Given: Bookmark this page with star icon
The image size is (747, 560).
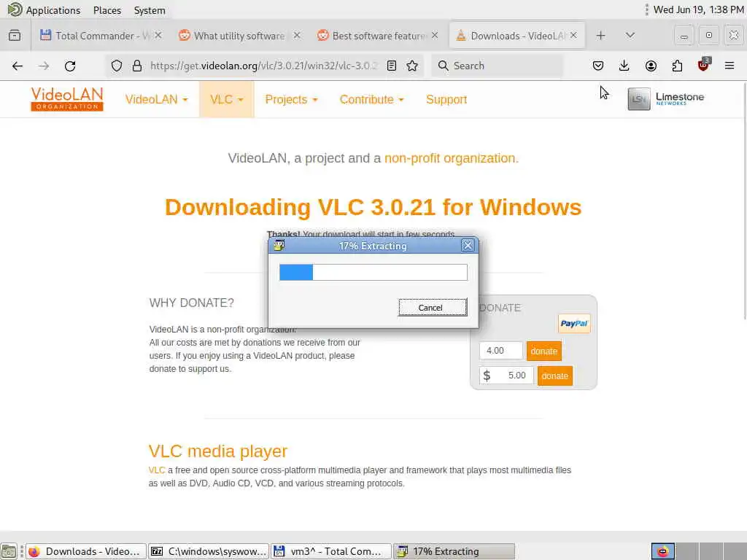Looking at the screenshot, I should (x=413, y=66).
